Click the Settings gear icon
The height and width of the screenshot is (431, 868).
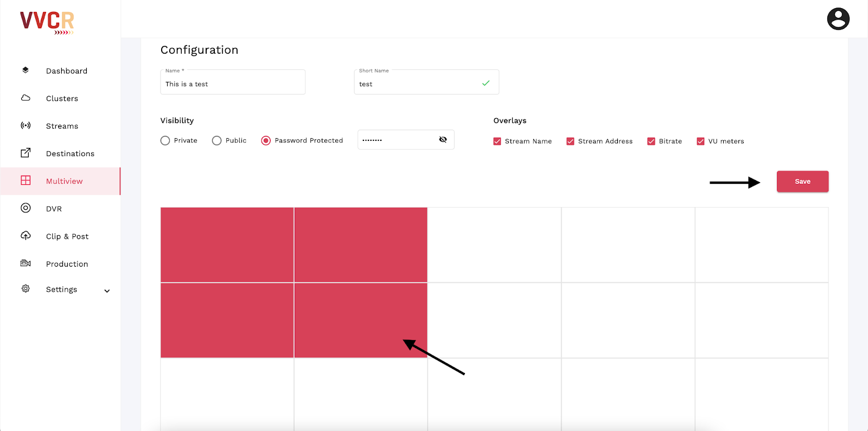point(25,288)
